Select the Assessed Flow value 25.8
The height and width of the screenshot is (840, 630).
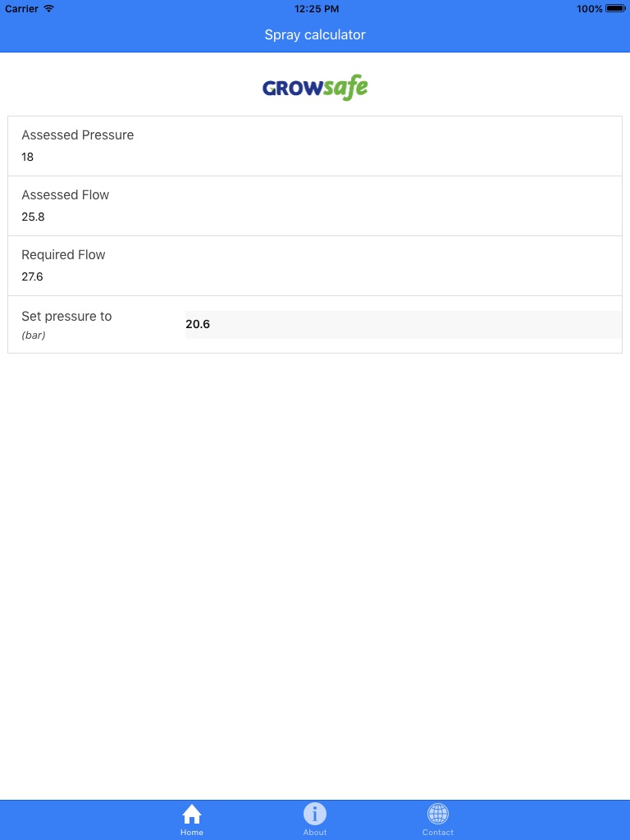33,217
